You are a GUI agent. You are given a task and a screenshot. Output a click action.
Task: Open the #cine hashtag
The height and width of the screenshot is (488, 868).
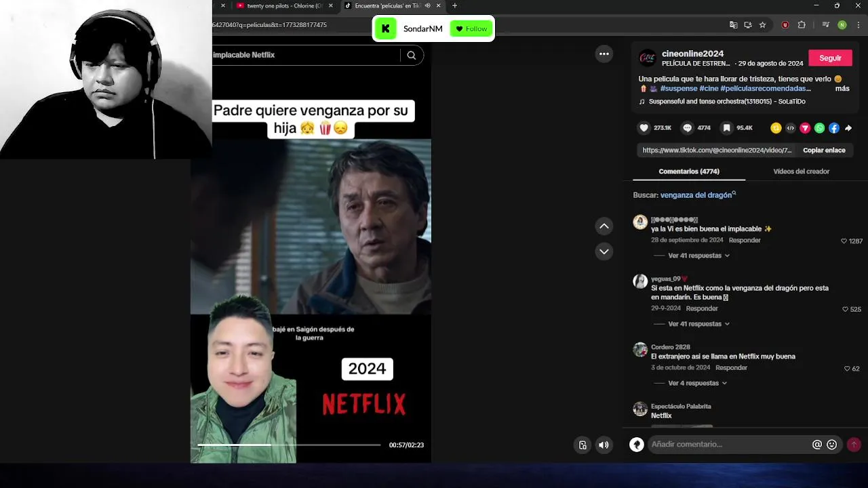coord(708,89)
